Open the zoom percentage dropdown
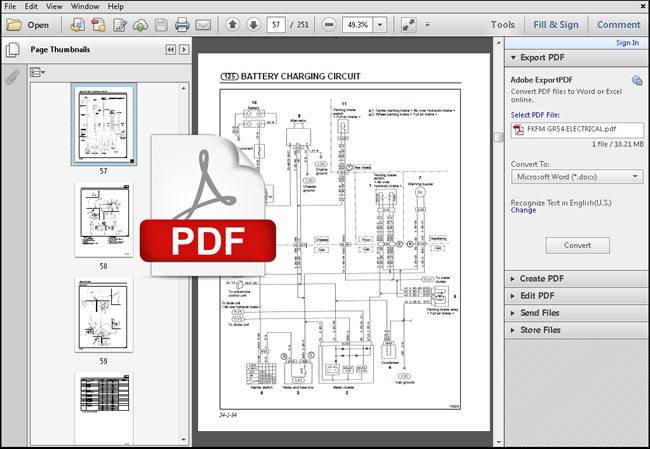The width and height of the screenshot is (650, 449). click(380, 25)
